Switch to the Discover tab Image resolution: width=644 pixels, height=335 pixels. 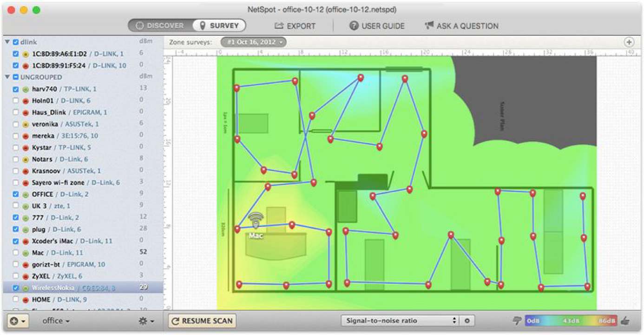160,26
